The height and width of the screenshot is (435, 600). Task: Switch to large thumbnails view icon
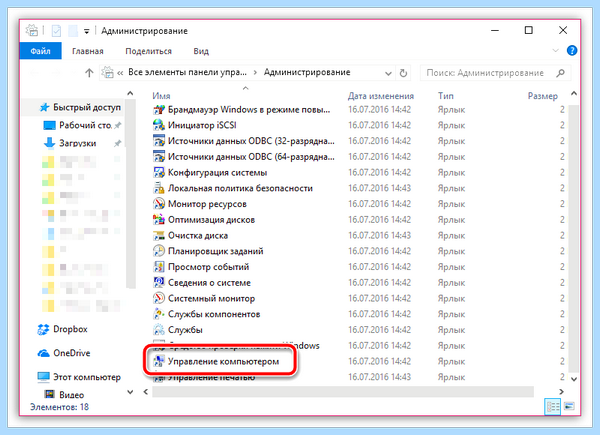coord(569,406)
